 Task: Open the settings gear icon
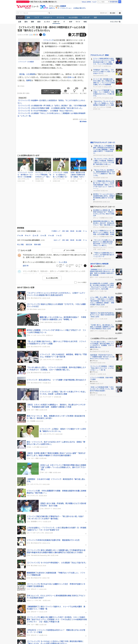tap(120, 13)
